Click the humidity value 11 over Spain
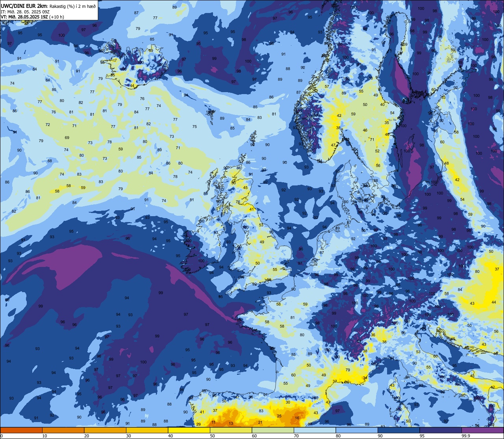This screenshot has height=439, width=504. (x=213, y=422)
